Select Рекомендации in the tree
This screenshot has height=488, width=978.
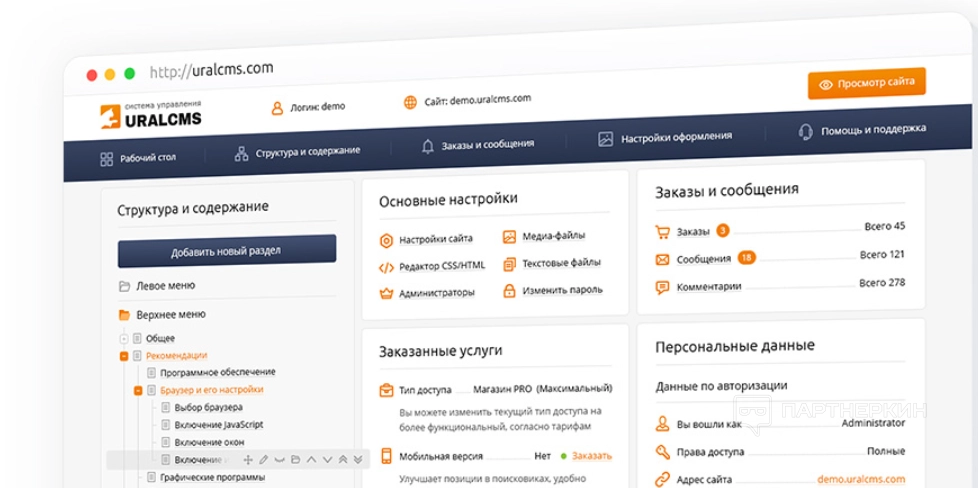tap(177, 356)
